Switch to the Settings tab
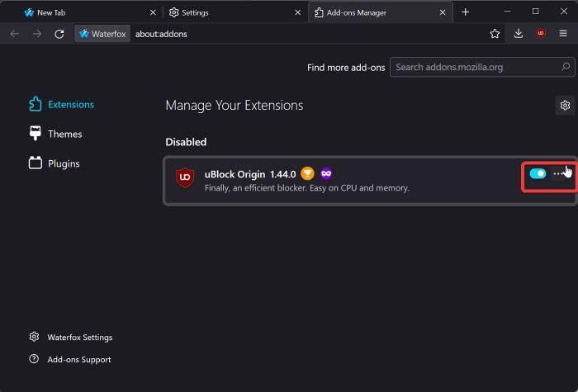578x392 pixels. click(235, 12)
